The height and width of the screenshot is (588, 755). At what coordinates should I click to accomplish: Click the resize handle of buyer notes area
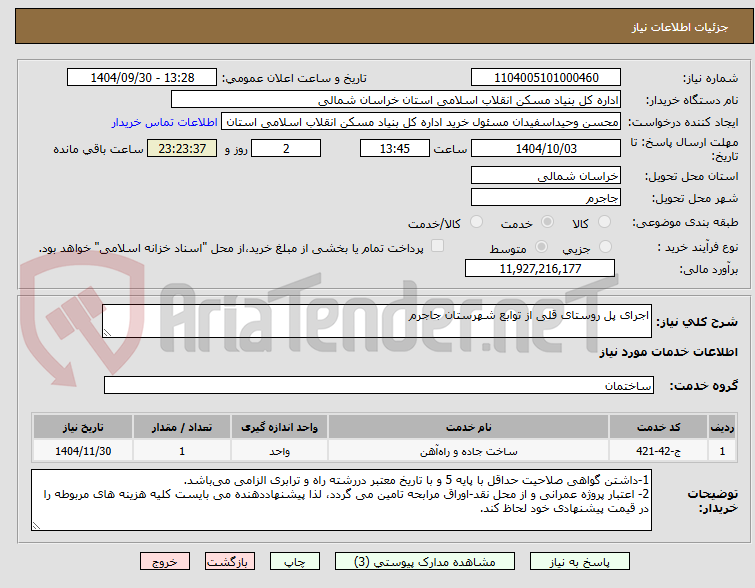(36, 526)
